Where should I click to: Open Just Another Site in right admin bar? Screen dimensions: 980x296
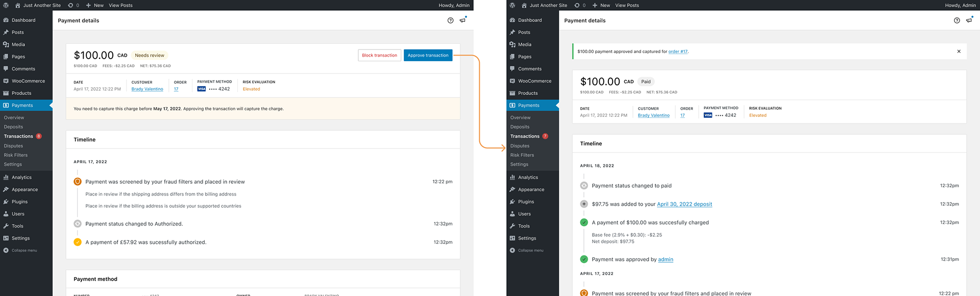544,5
